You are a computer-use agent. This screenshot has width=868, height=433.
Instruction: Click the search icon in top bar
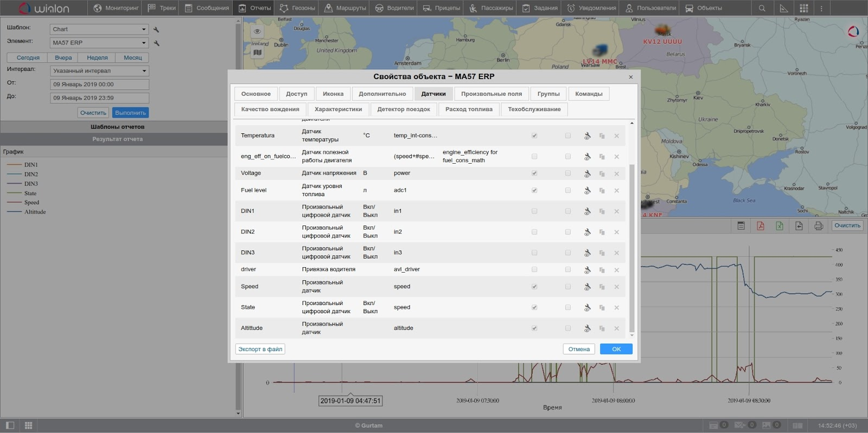[762, 8]
